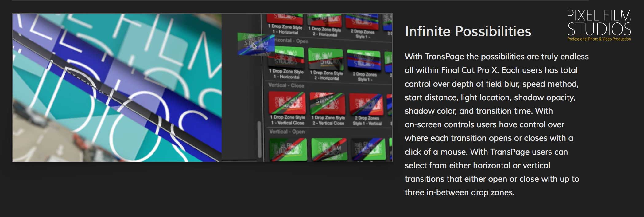Click the line 'shadow color, and transition time. With'

(479, 111)
